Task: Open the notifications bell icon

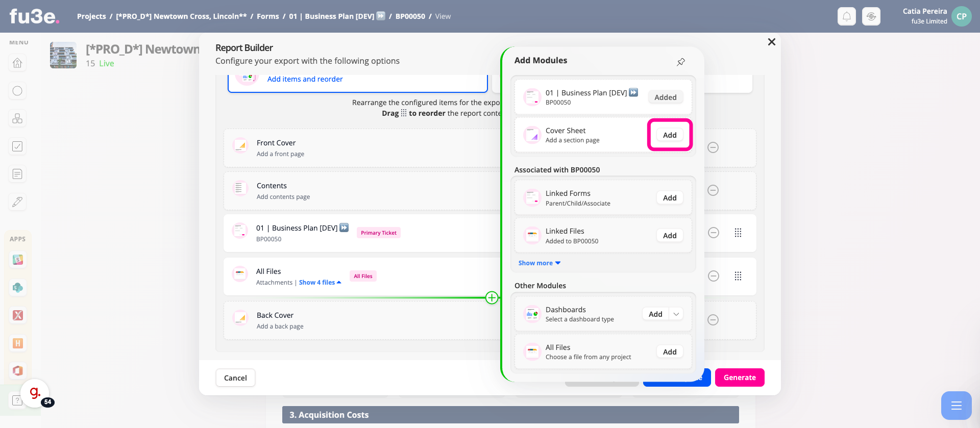Action: pyautogui.click(x=847, y=16)
